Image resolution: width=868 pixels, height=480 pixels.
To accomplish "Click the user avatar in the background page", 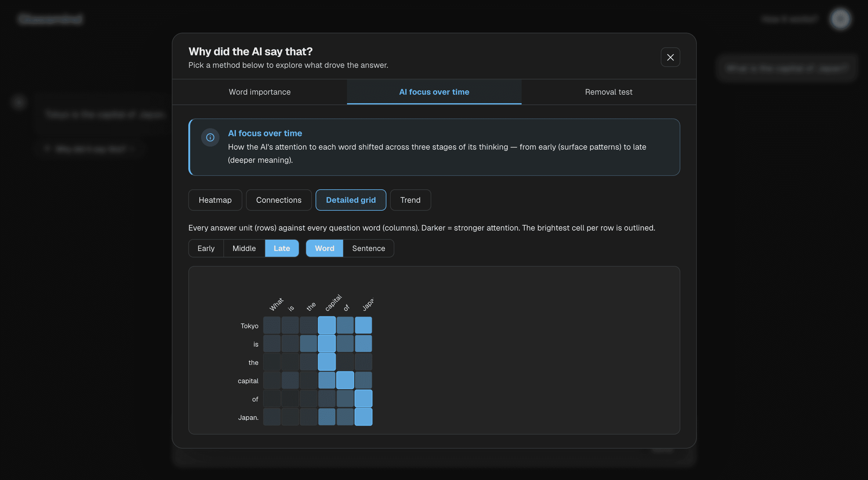I will [840, 19].
